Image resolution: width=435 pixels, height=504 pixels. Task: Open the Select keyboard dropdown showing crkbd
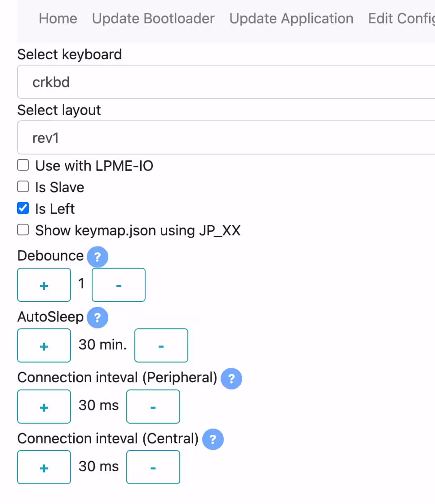tap(226, 82)
